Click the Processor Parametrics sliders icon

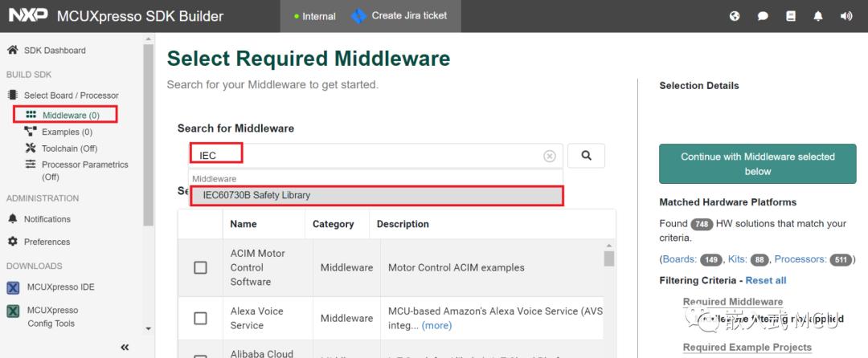tap(31, 164)
